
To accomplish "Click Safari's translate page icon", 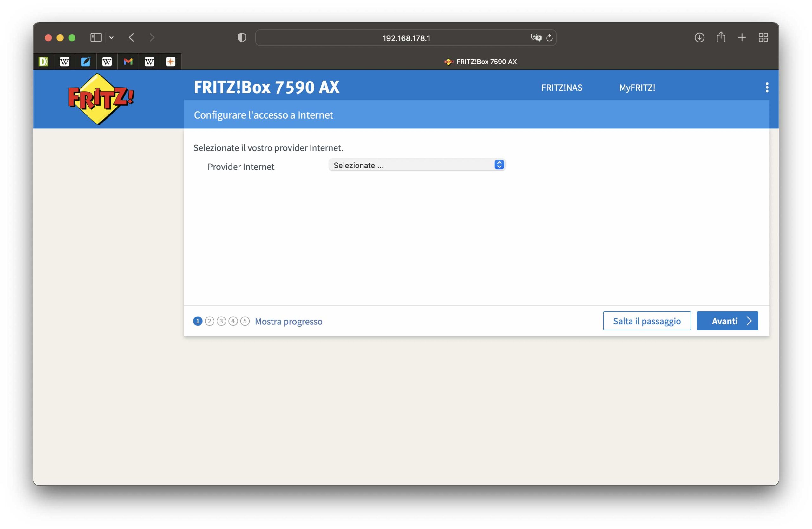I will (x=536, y=37).
